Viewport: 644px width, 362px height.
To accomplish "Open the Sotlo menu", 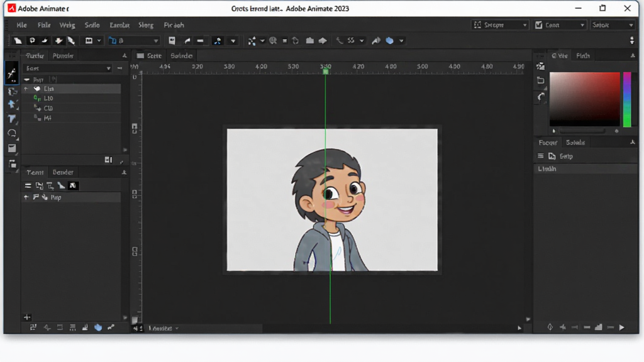I will [x=92, y=25].
